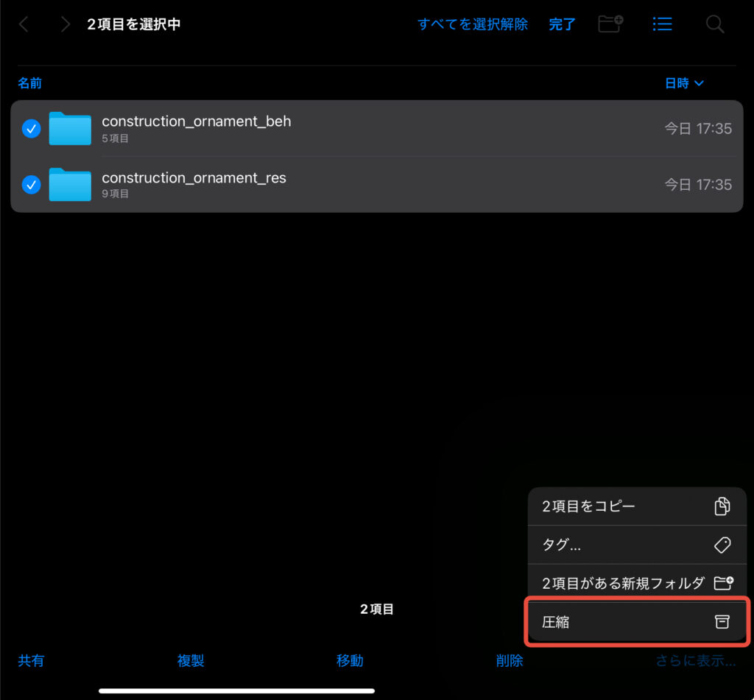Click the construction_ornament_res folder icon
Image resolution: width=754 pixels, height=700 pixels.
tap(70, 185)
